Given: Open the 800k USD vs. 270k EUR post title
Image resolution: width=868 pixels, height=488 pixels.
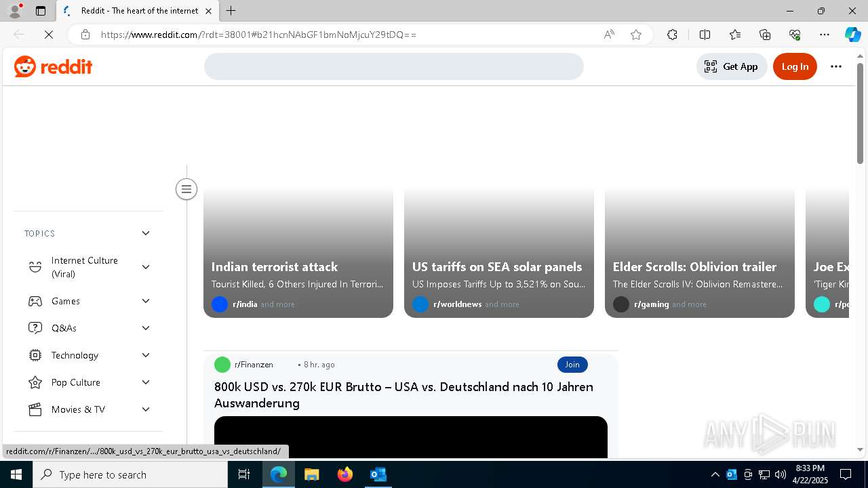Looking at the screenshot, I should (x=403, y=394).
